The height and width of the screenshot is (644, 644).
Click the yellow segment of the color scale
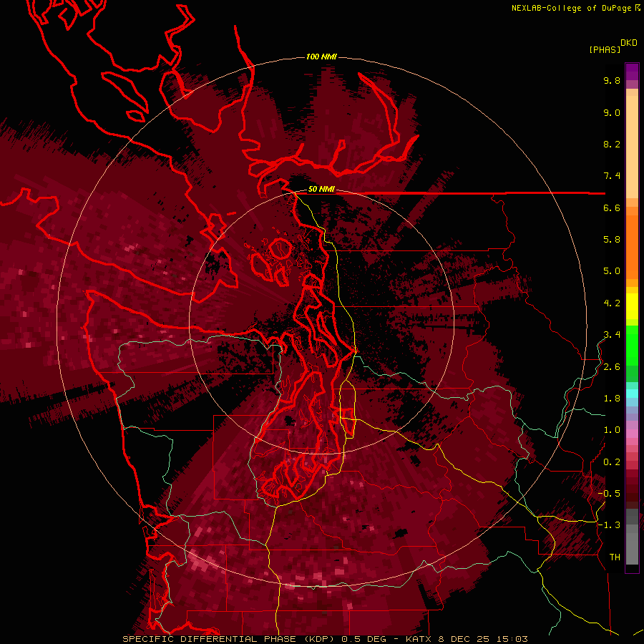(632, 306)
